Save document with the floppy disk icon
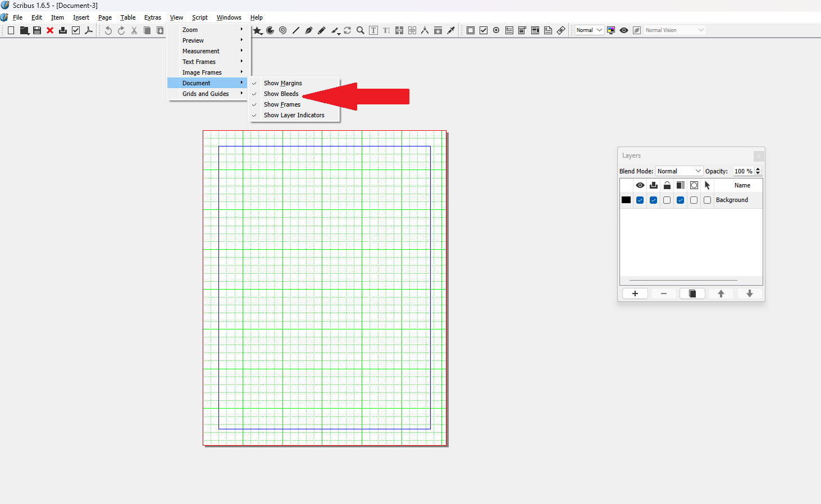Screen dimensions: 821x504 (37, 30)
